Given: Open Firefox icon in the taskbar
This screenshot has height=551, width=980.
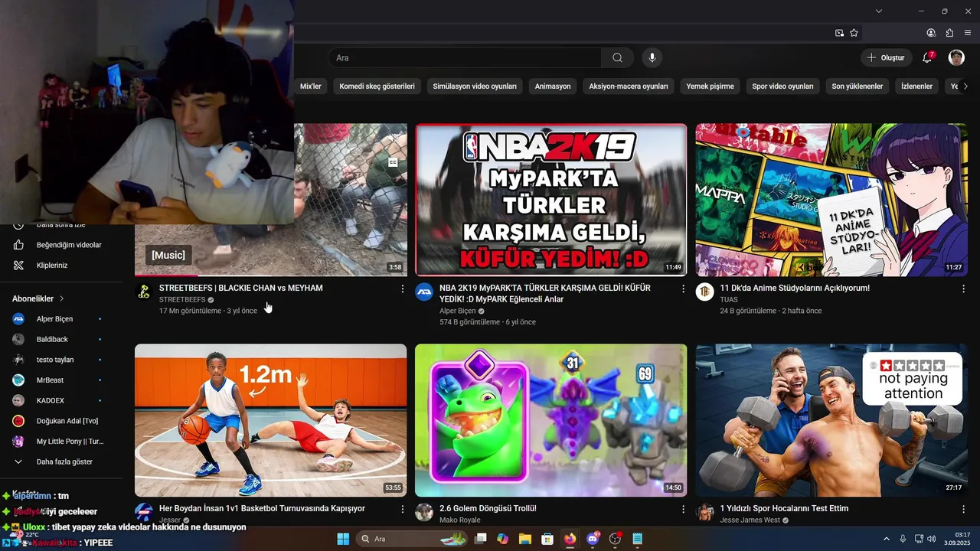Looking at the screenshot, I should [570, 539].
